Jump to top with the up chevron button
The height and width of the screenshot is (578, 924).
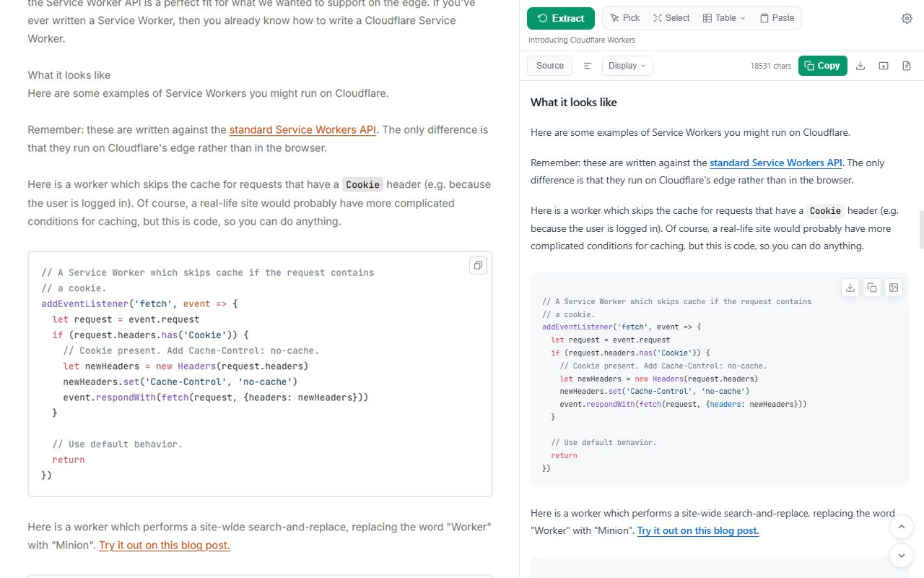click(x=902, y=527)
